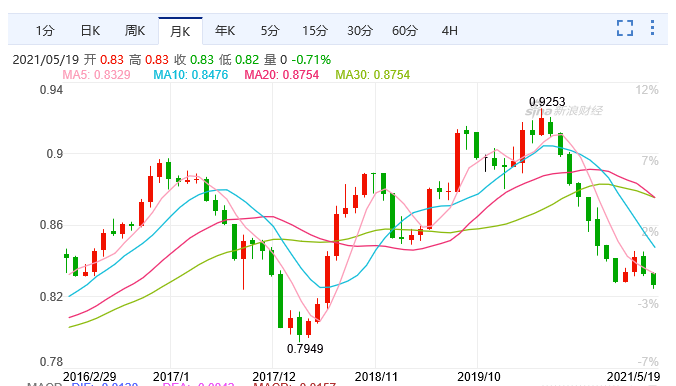Choose the 5分 interval tab
This screenshot has height=386, width=676.
coord(270,31)
